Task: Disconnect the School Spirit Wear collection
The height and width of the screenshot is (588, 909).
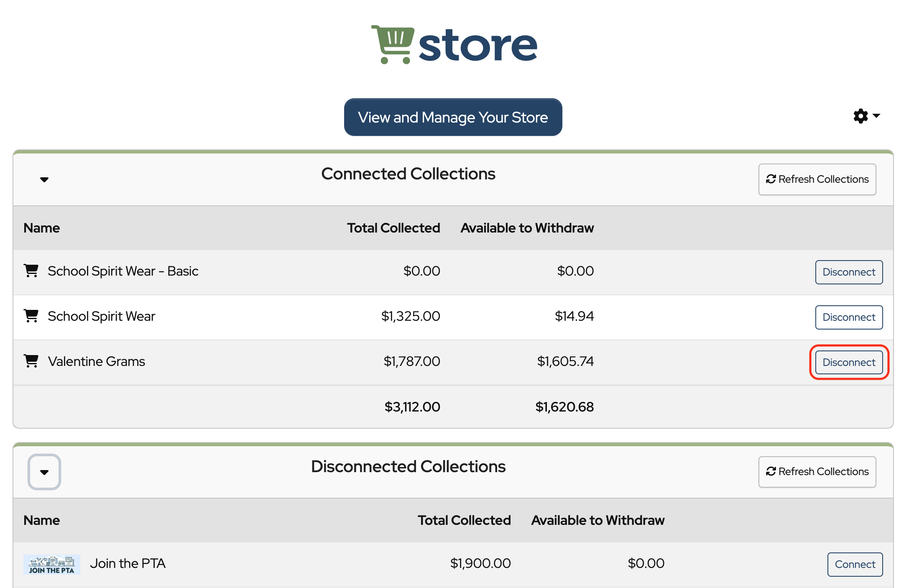Action: (848, 317)
